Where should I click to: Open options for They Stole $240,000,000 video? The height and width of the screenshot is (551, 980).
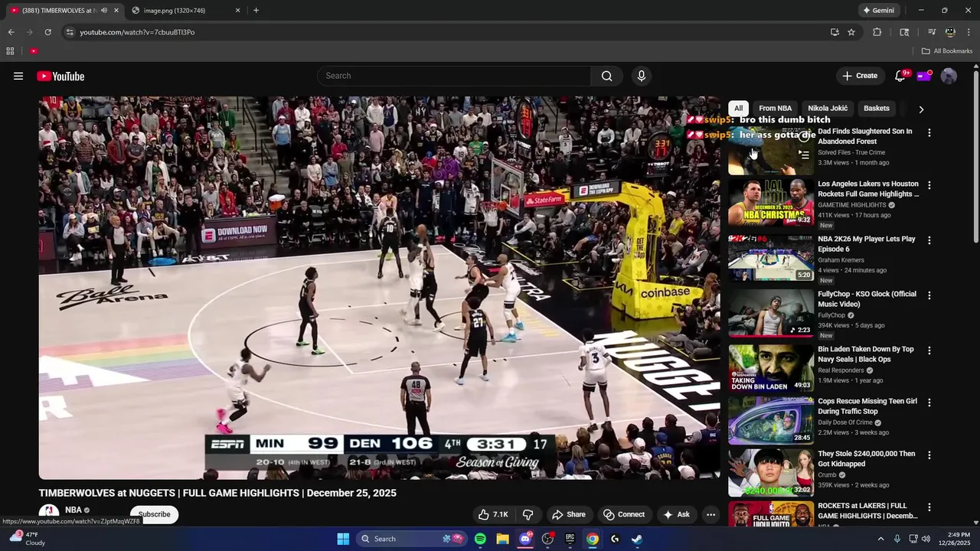[929, 455]
